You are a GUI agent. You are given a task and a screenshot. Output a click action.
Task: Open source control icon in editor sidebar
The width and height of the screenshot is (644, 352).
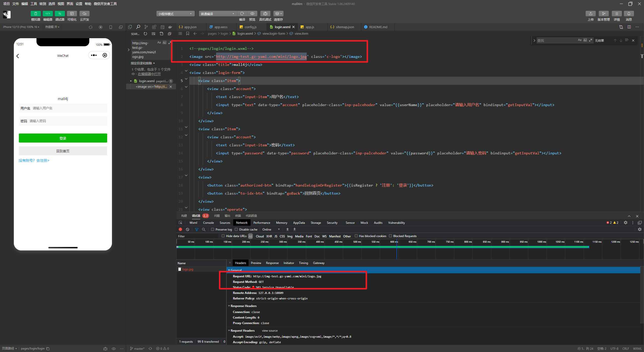[x=146, y=27]
